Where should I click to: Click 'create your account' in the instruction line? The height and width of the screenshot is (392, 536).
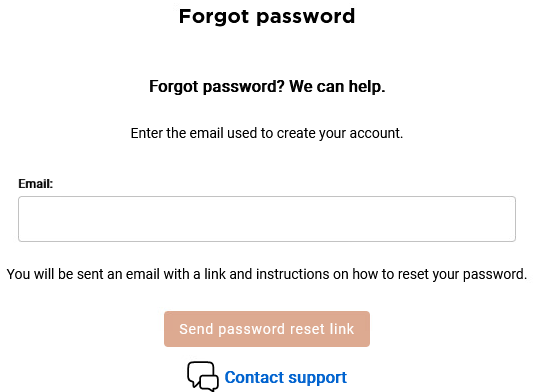pos(340,134)
